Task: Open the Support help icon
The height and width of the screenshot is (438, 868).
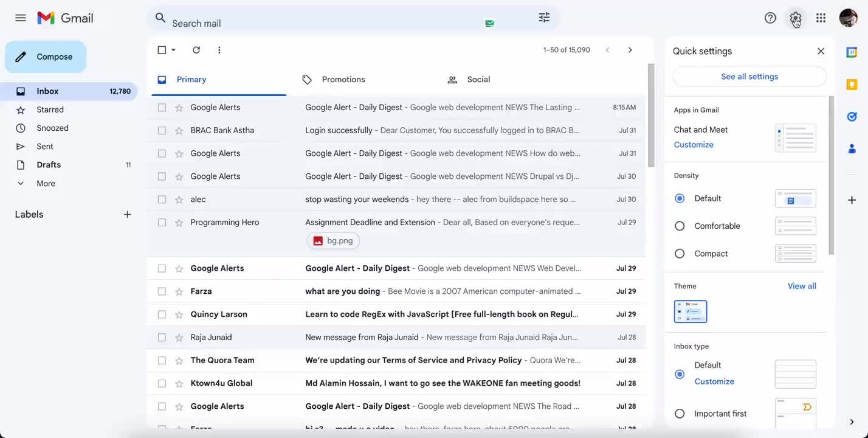Action: pyautogui.click(x=770, y=18)
